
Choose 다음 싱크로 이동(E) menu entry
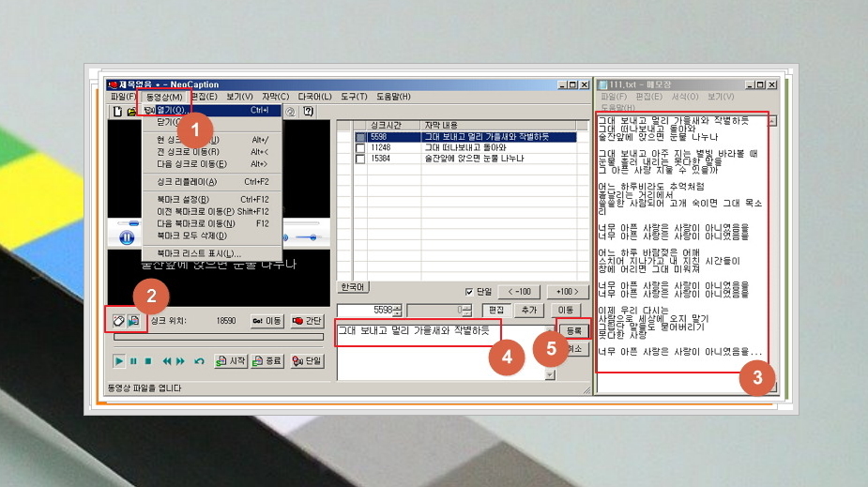(212, 164)
